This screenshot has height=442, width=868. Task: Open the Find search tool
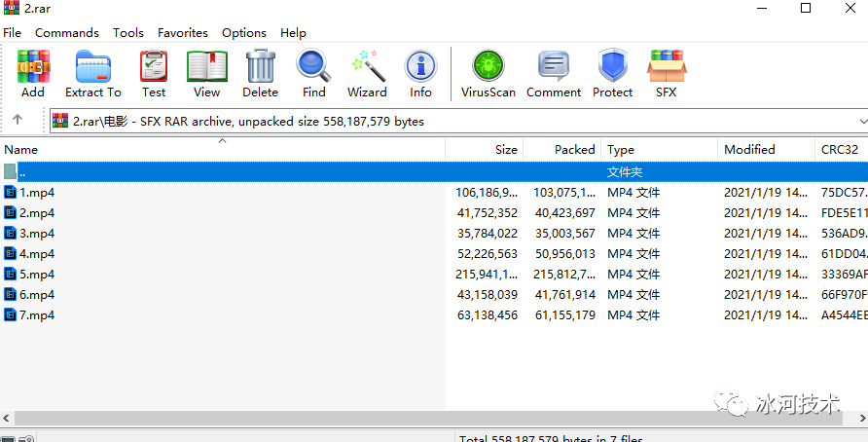click(x=313, y=66)
